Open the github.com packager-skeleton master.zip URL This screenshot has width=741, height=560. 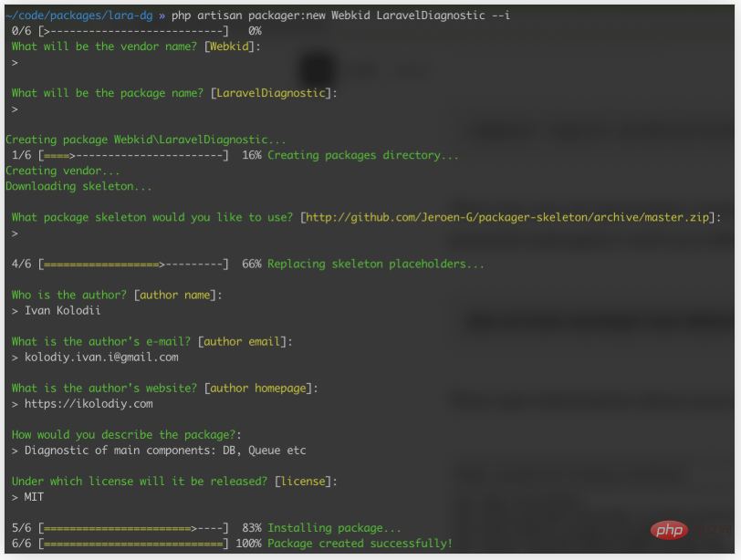click(x=507, y=217)
